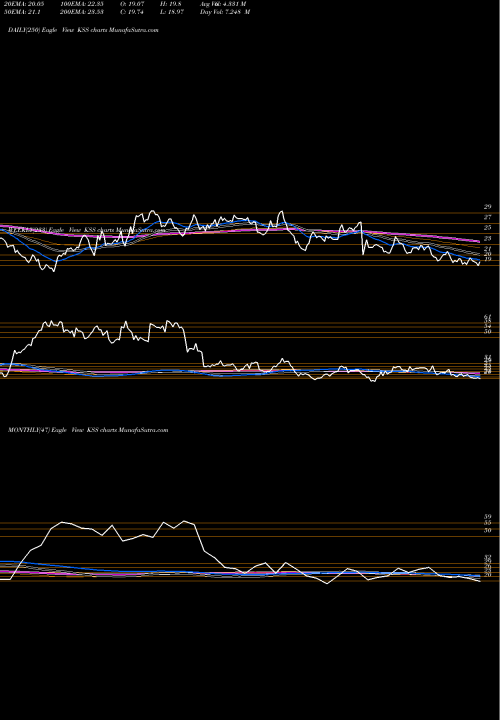Click the 27 price label on daily chart
500x720 pixels.
488,218
